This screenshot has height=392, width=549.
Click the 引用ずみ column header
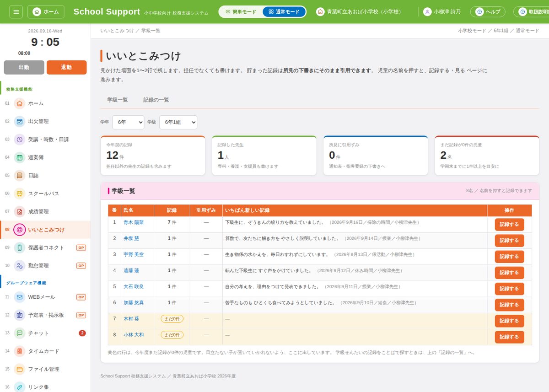206,210
